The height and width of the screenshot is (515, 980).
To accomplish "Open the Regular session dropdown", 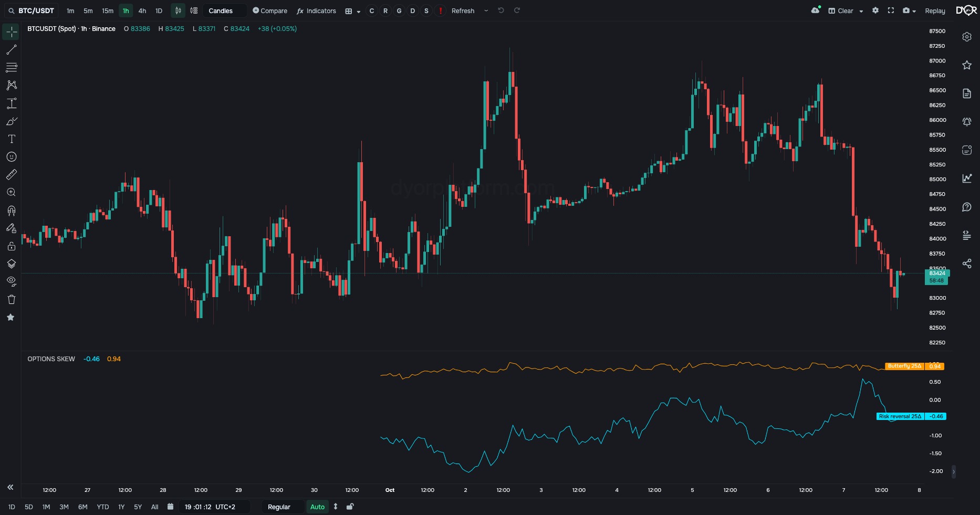I will (x=283, y=507).
